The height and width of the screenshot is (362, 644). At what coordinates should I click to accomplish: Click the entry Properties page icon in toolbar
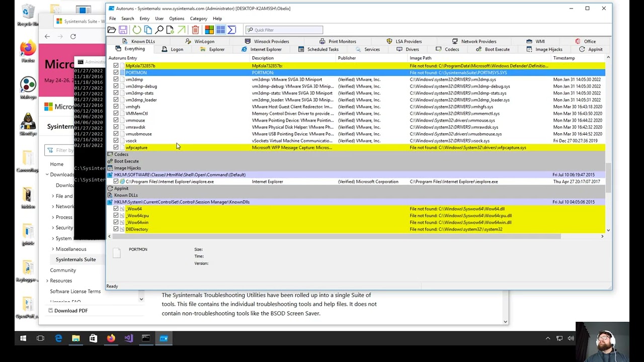(170, 30)
